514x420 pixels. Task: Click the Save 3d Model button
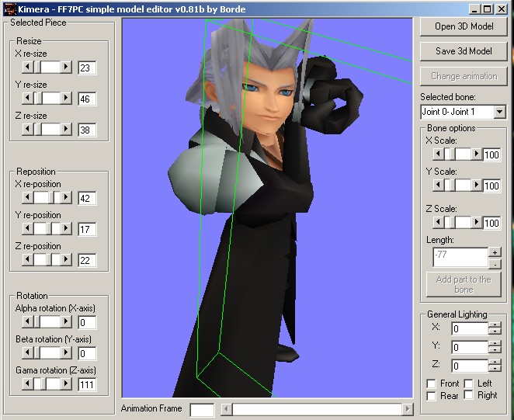point(464,50)
